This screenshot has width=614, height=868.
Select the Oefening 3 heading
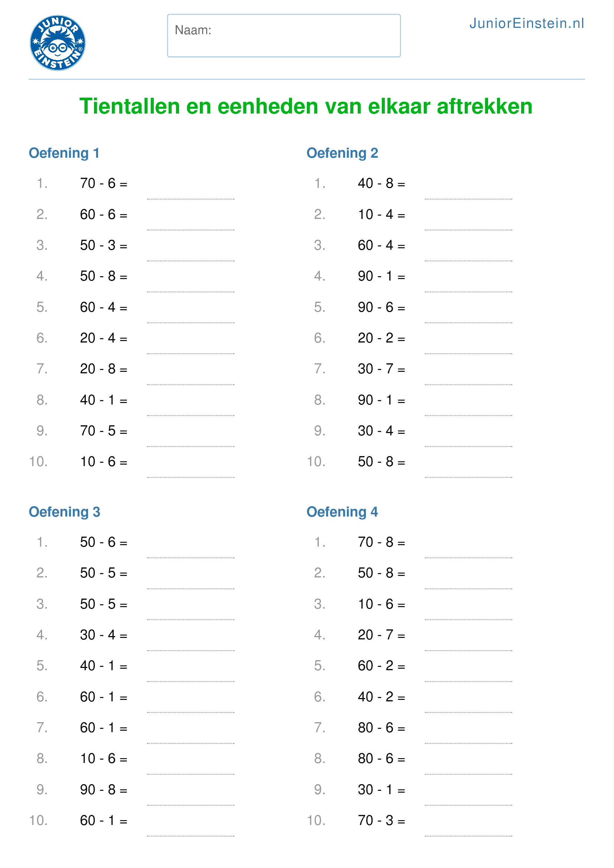[x=64, y=512]
